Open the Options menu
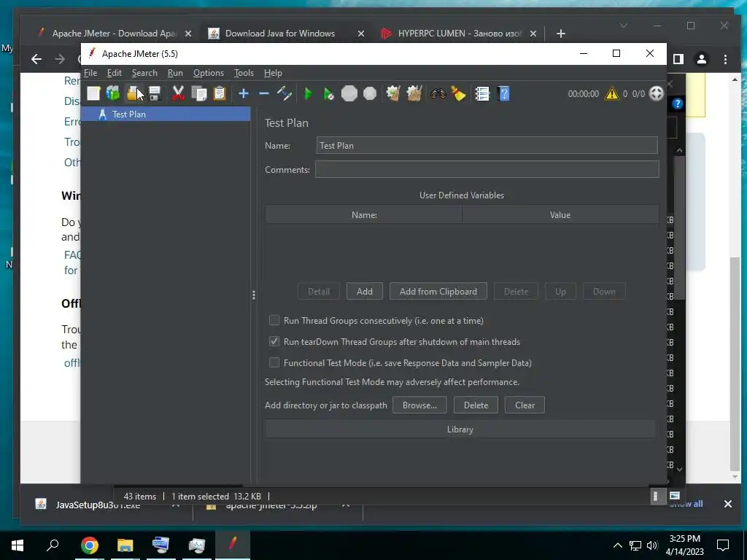This screenshot has width=747, height=560. [x=208, y=73]
